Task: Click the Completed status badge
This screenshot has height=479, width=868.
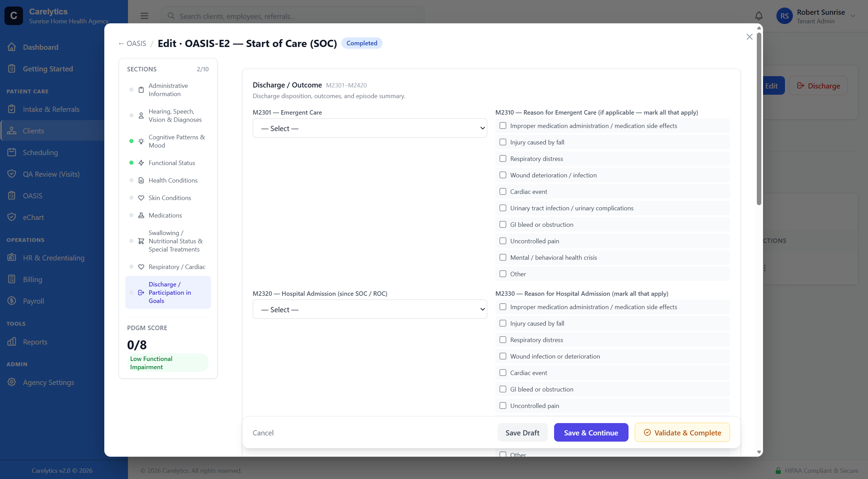Action: coord(362,43)
